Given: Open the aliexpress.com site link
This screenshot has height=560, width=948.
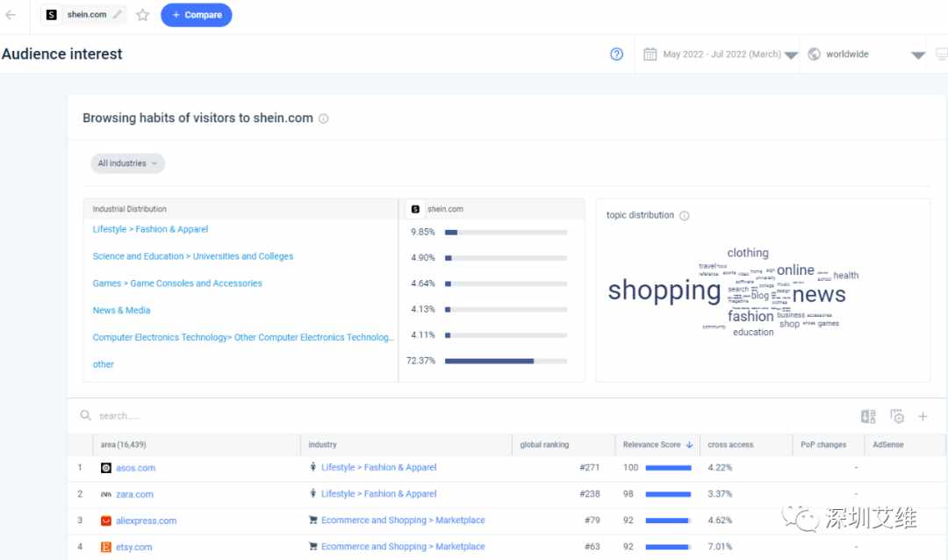Looking at the screenshot, I should [x=147, y=521].
